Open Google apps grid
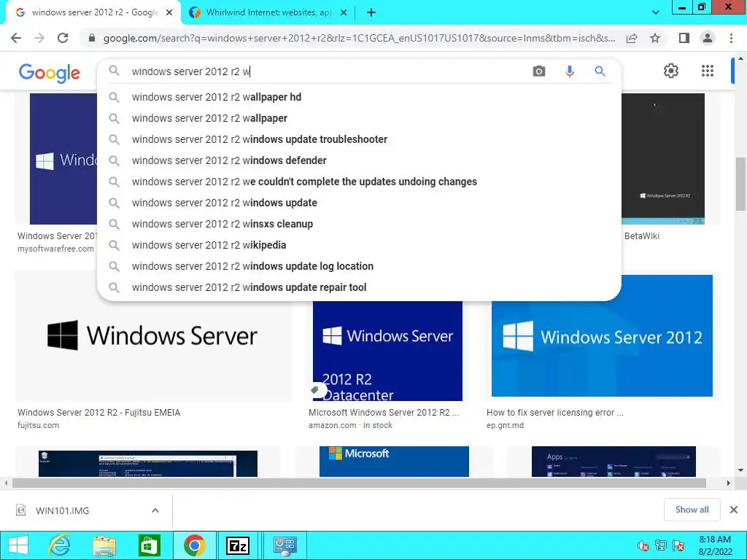 (708, 71)
